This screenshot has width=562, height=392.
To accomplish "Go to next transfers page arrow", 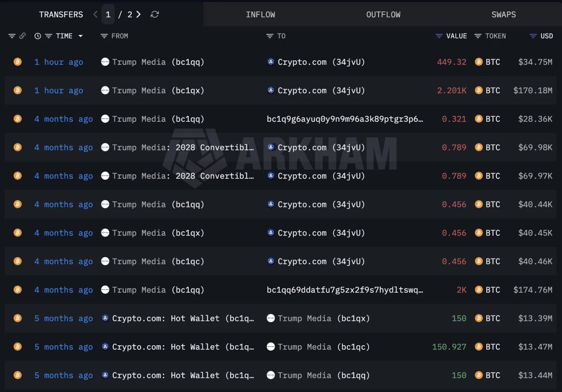I will (138, 14).
